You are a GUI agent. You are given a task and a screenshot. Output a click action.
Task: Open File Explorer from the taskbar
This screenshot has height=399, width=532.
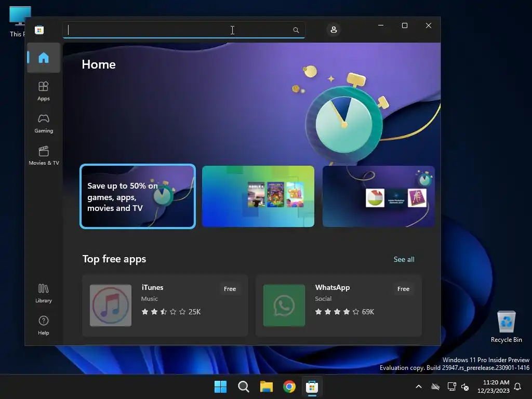(267, 387)
